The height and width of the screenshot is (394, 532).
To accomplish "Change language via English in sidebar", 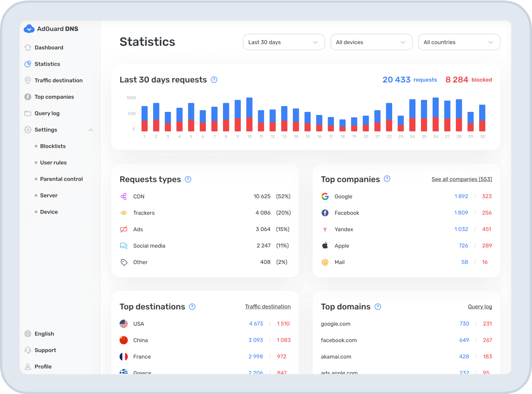I will pyautogui.click(x=44, y=334).
